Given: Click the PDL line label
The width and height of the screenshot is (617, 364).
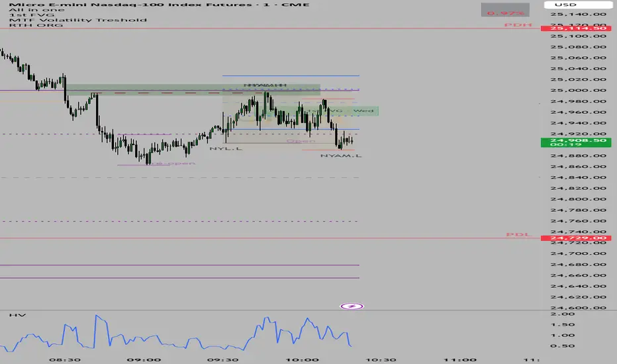Looking at the screenshot, I should click(x=518, y=234).
